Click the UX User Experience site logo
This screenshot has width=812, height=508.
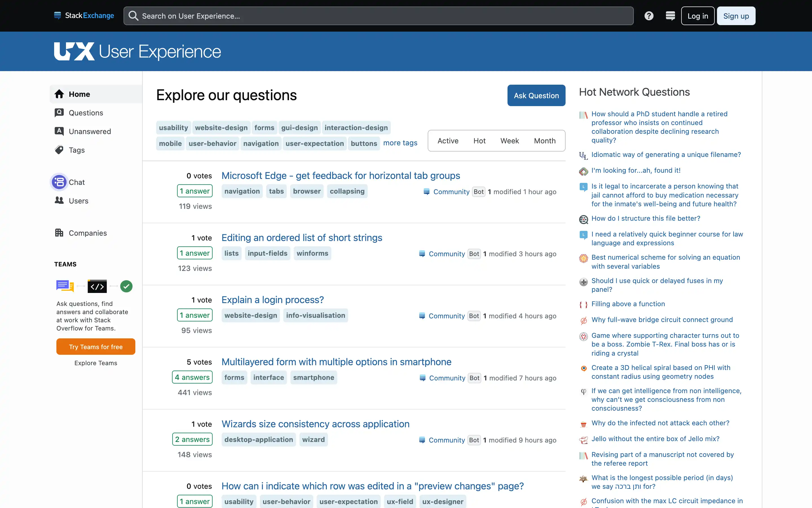(x=138, y=51)
